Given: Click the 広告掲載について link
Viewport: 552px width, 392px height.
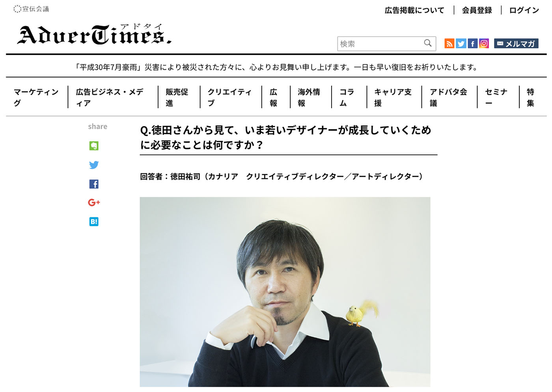Looking at the screenshot, I should (414, 10).
